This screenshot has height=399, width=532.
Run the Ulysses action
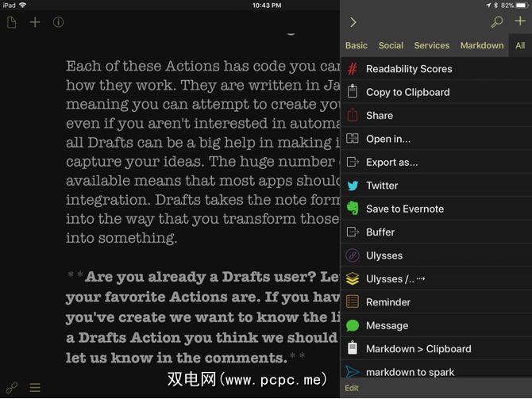pyautogui.click(x=436, y=255)
